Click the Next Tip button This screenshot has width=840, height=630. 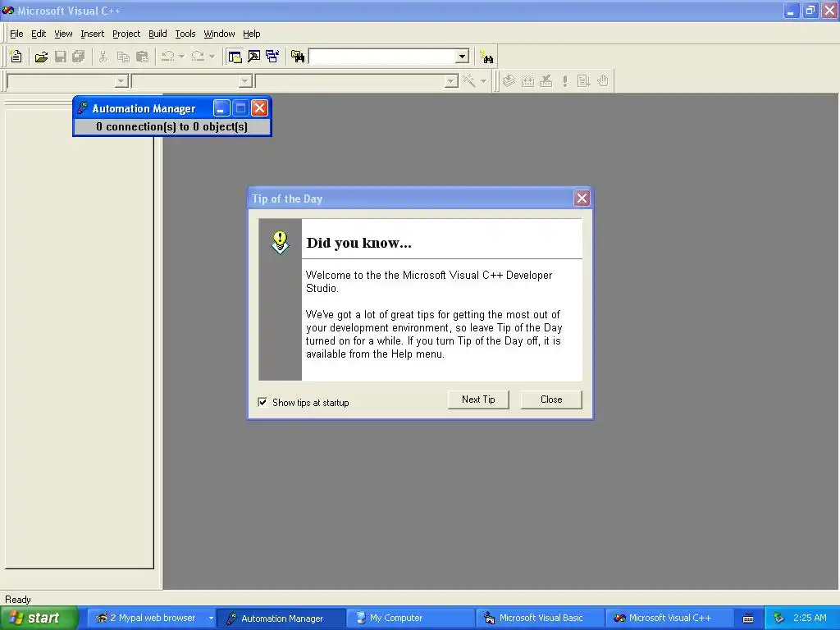click(478, 399)
